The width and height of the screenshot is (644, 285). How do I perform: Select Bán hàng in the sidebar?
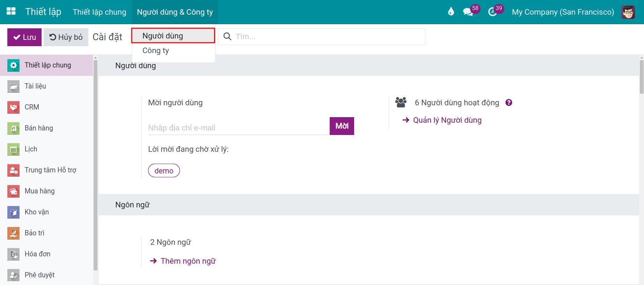point(46,128)
